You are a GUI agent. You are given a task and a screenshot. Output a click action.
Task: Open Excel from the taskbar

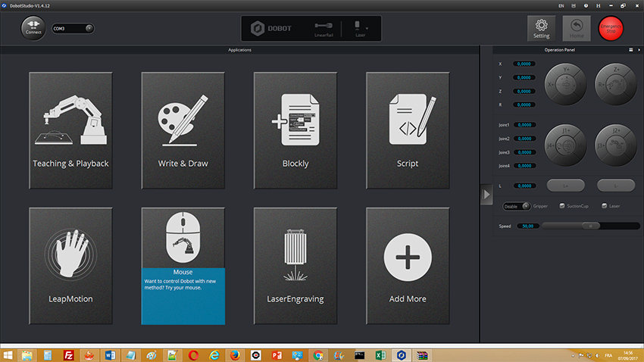point(381,355)
